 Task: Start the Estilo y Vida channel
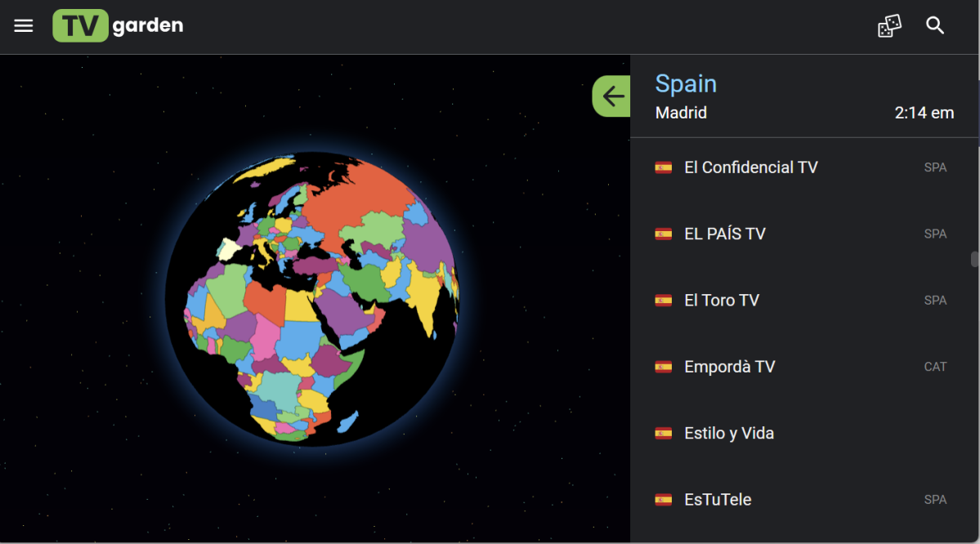728,434
